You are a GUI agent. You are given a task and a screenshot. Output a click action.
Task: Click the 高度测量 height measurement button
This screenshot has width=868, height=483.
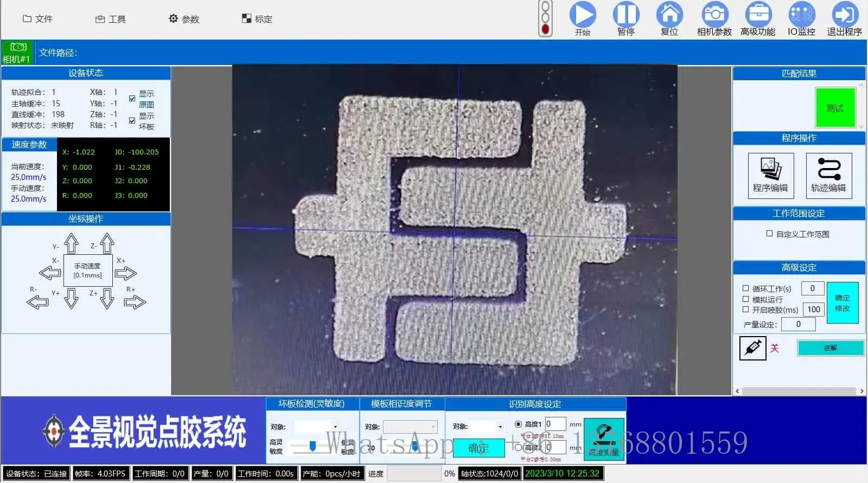point(604,440)
